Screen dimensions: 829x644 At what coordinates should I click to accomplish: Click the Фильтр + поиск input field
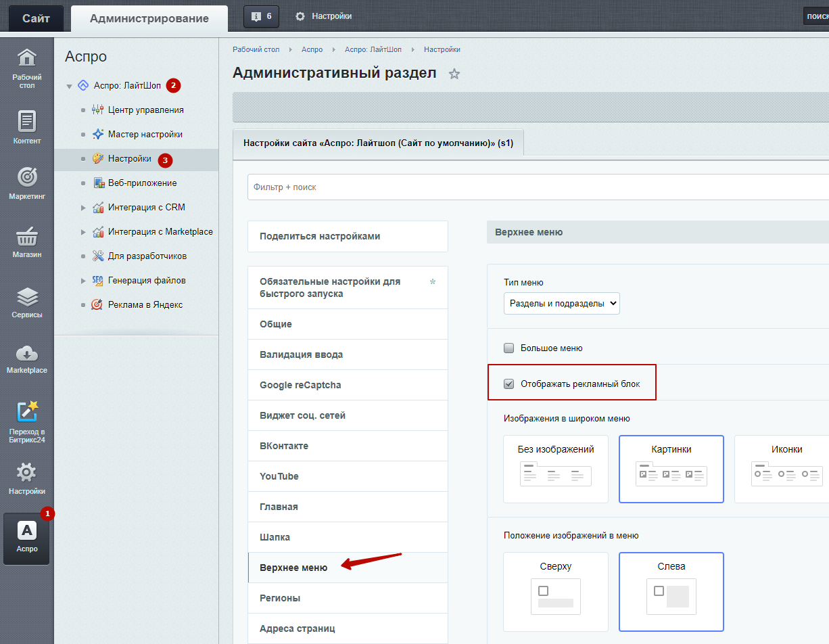[x=538, y=187]
